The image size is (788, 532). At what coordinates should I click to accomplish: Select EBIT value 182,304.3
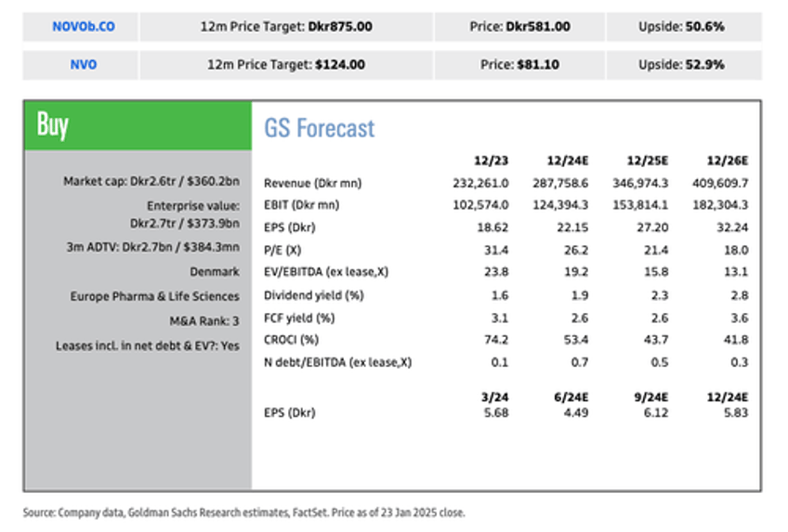click(720, 205)
